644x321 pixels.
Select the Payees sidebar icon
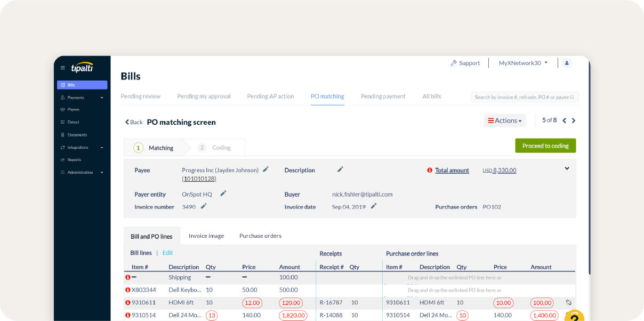click(x=74, y=109)
